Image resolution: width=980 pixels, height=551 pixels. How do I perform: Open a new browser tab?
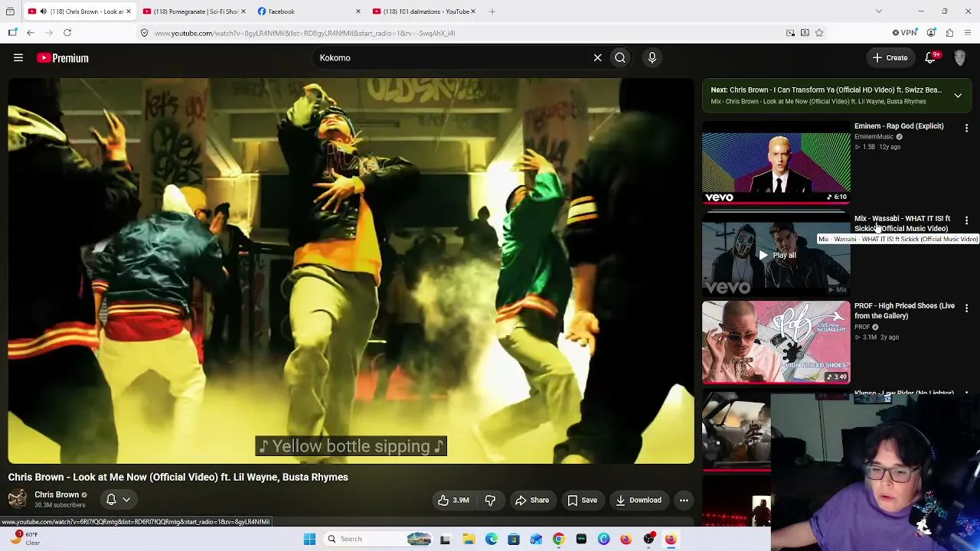(x=492, y=11)
